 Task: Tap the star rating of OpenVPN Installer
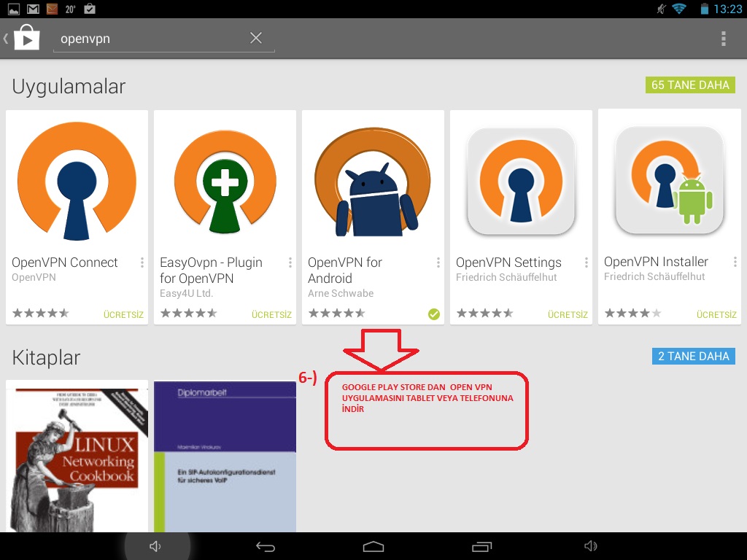pos(633,314)
